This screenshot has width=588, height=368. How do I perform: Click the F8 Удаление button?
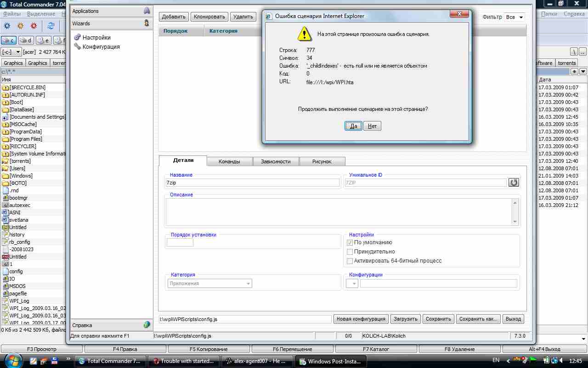click(x=459, y=349)
